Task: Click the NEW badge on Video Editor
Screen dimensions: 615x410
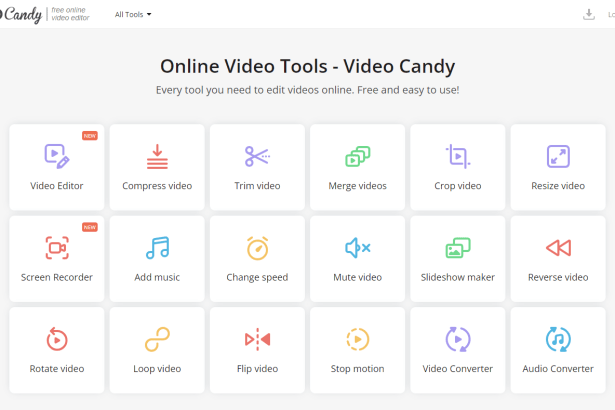Action: [90, 136]
